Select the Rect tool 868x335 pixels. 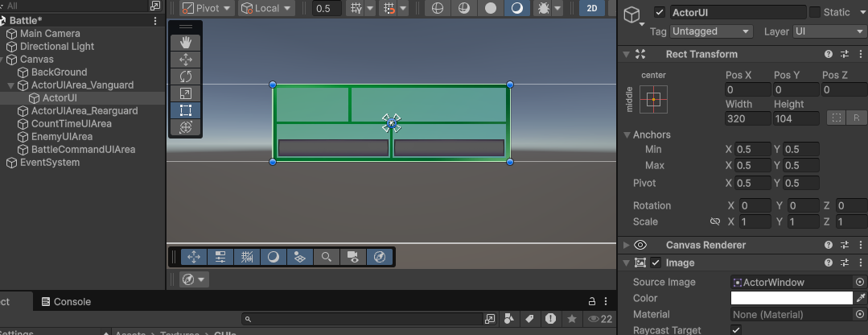pyautogui.click(x=186, y=110)
